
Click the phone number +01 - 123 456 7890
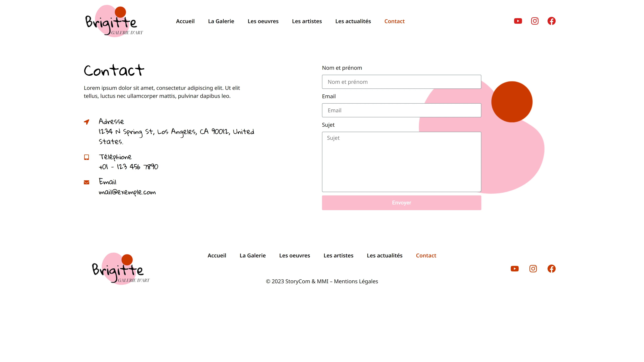click(128, 167)
